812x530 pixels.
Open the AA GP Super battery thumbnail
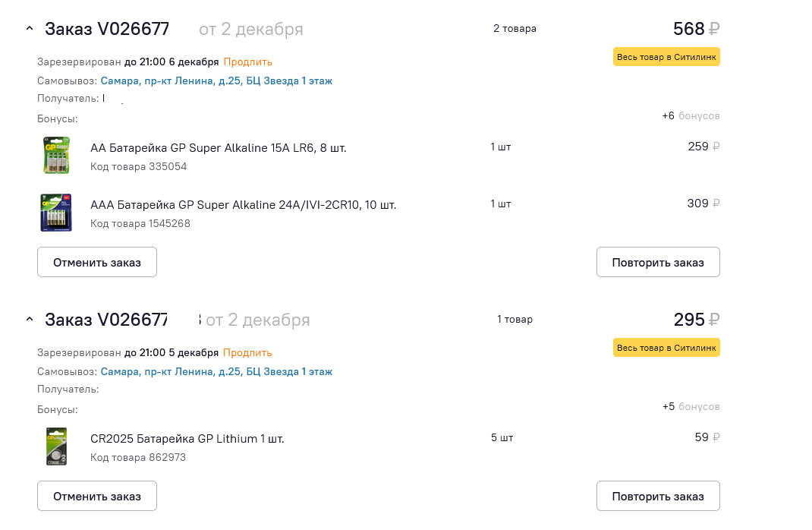(x=56, y=155)
